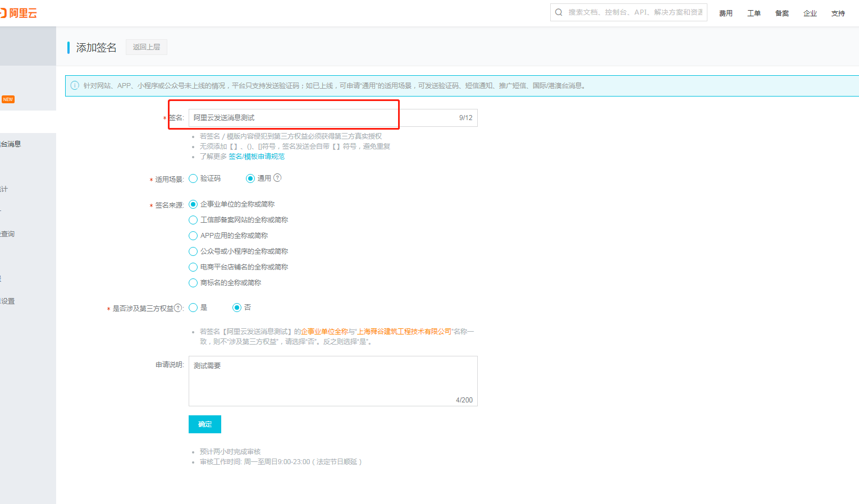Select the 通用 scenario radio
This screenshot has height=504, width=859.
click(x=250, y=178)
